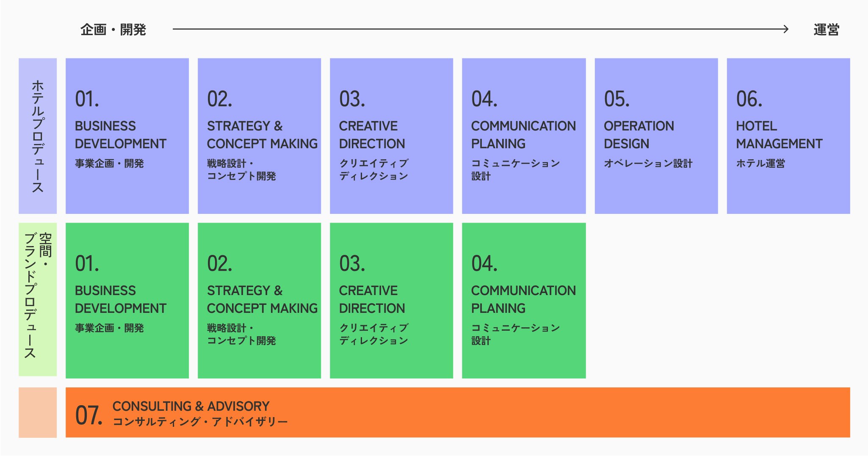Click the arrowhead pointing toward 運営
Image resolution: width=868 pixels, height=456 pixels.
(785, 29)
